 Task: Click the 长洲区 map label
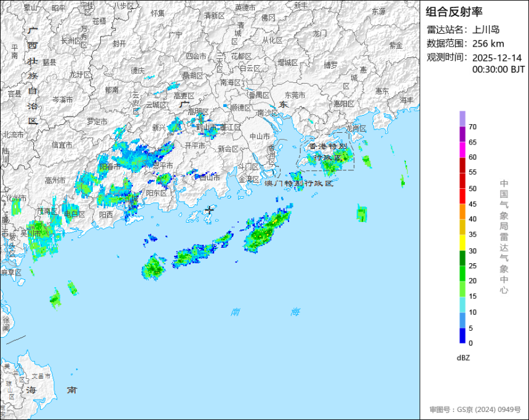(x=71, y=41)
